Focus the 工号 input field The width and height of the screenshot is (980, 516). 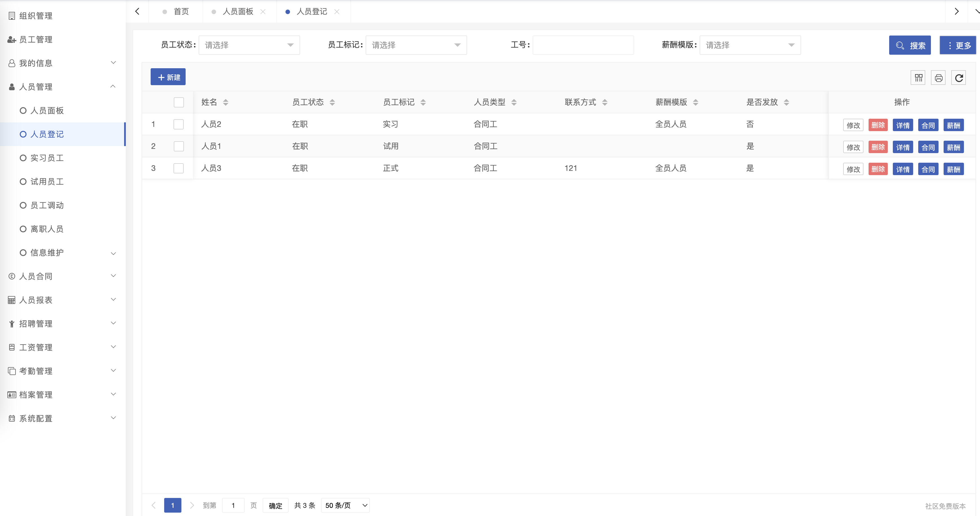point(583,45)
